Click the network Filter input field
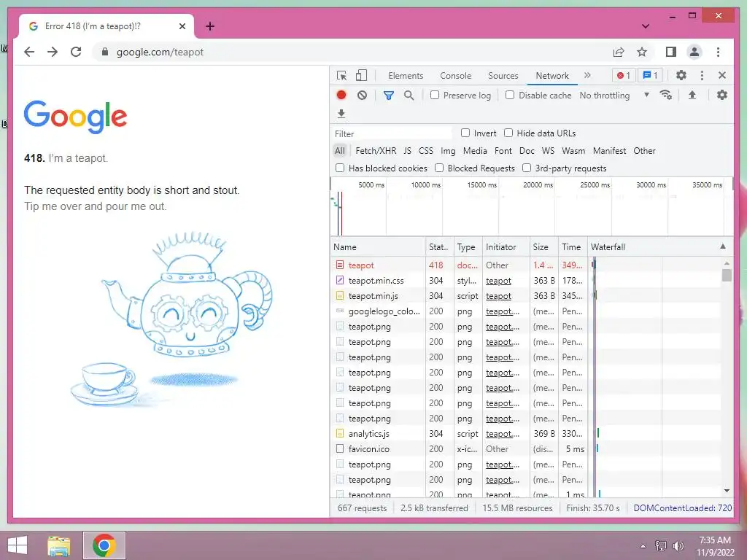747x560 pixels. [391, 133]
